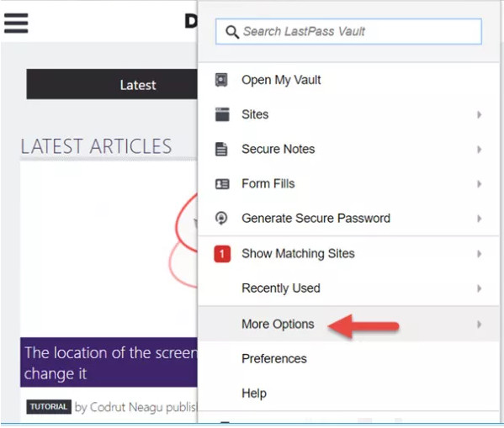Click the TUTORIAL tag label
504x428 pixels.
49,407
